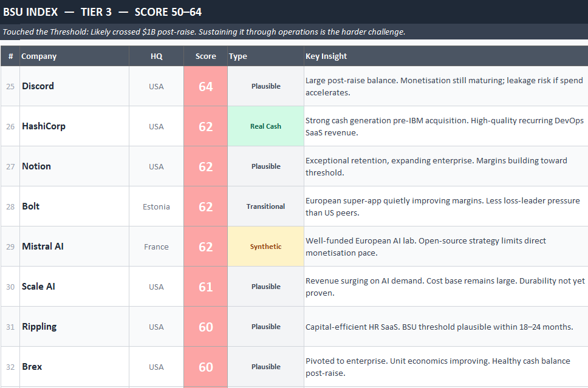Click the BSU INDEX Tier 3 title
588x388 pixels.
(x=103, y=12)
